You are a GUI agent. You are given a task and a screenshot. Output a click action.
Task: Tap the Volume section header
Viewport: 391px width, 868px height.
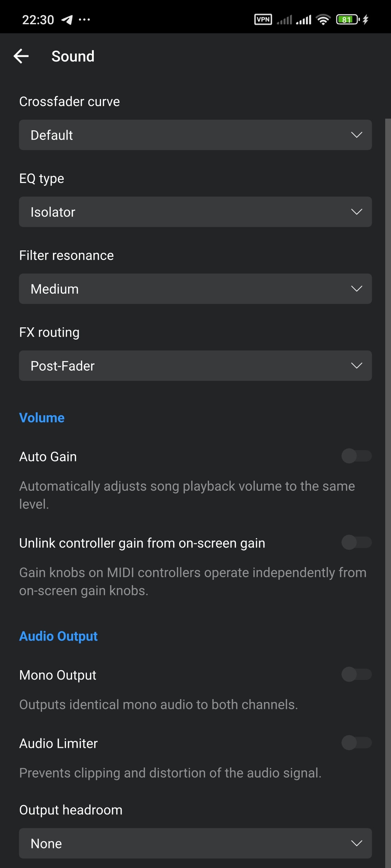[42, 418]
